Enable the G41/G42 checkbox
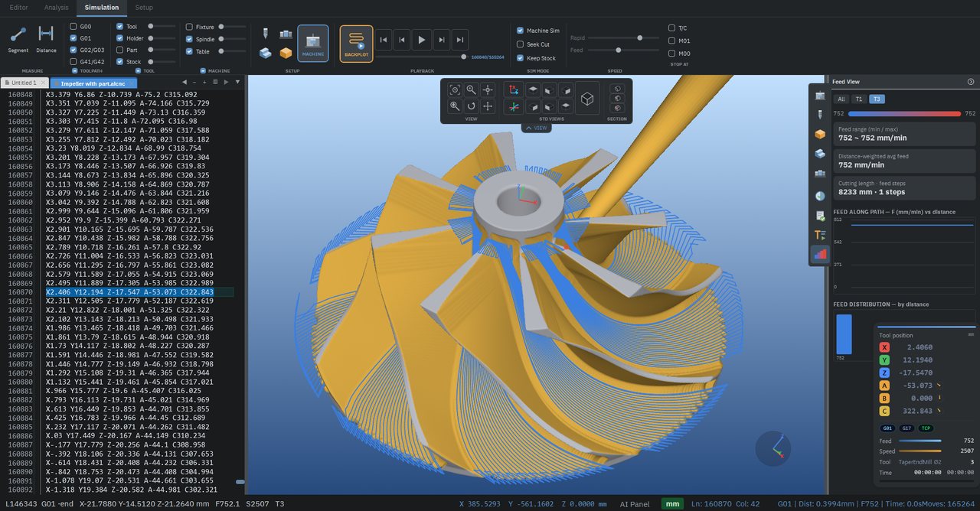The image size is (980, 511). click(73, 62)
